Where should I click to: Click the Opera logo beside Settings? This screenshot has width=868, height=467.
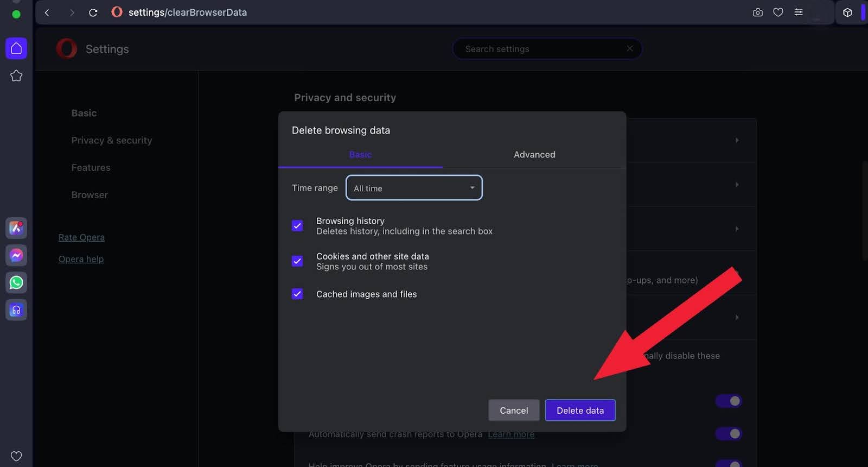pos(67,49)
